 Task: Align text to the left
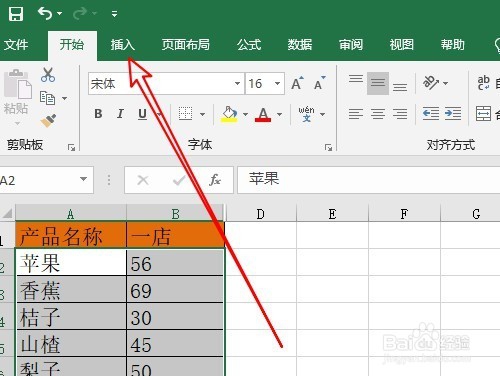tap(356, 114)
